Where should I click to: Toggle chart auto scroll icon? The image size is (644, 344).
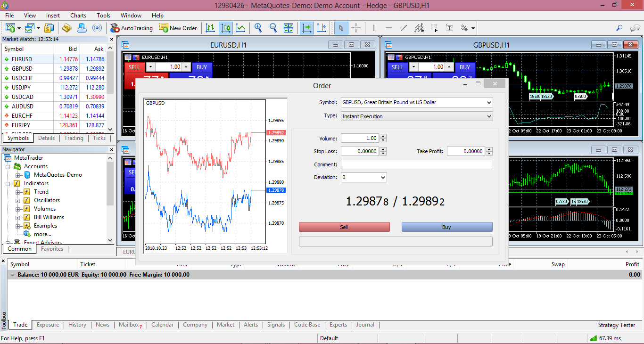[306, 28]
